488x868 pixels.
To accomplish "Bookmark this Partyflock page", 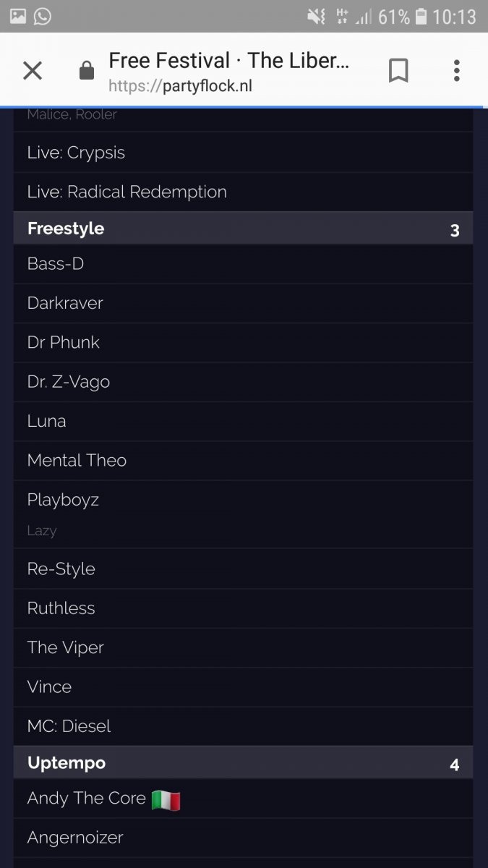I will point(398,70).
